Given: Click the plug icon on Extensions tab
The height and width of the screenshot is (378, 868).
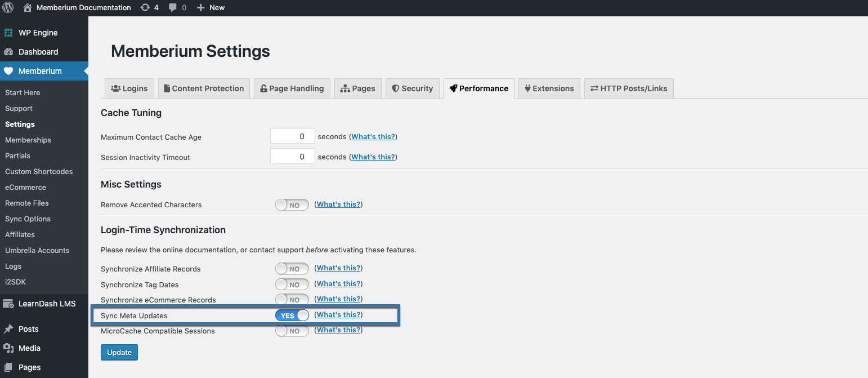Looking at the screenshot, I should pyautogui.click(x=527, y=88).
